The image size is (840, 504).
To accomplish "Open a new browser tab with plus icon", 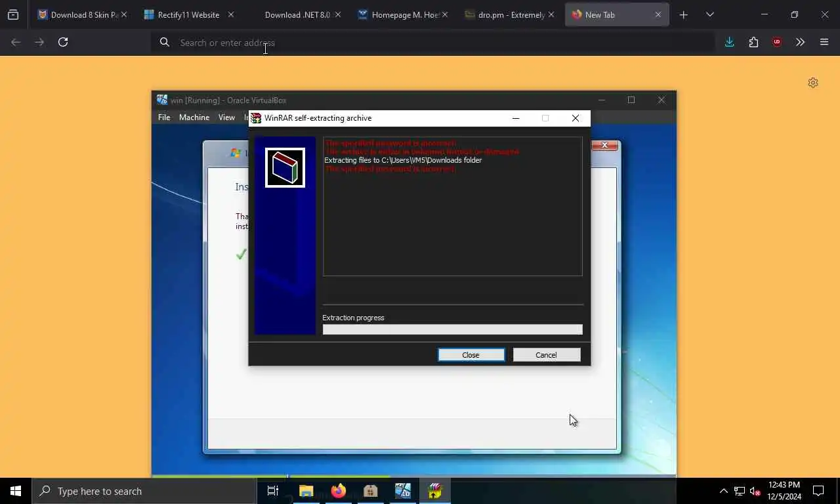I will tap(683, 14).
